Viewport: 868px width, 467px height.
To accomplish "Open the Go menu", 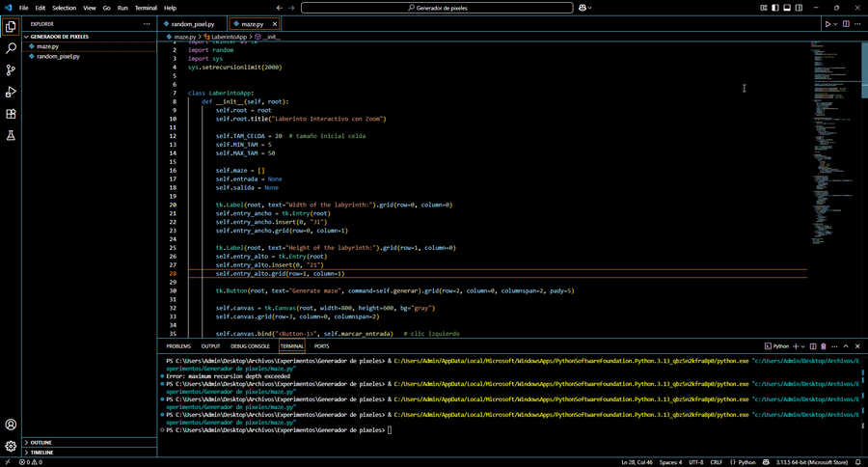I will [x=106, y=8].
